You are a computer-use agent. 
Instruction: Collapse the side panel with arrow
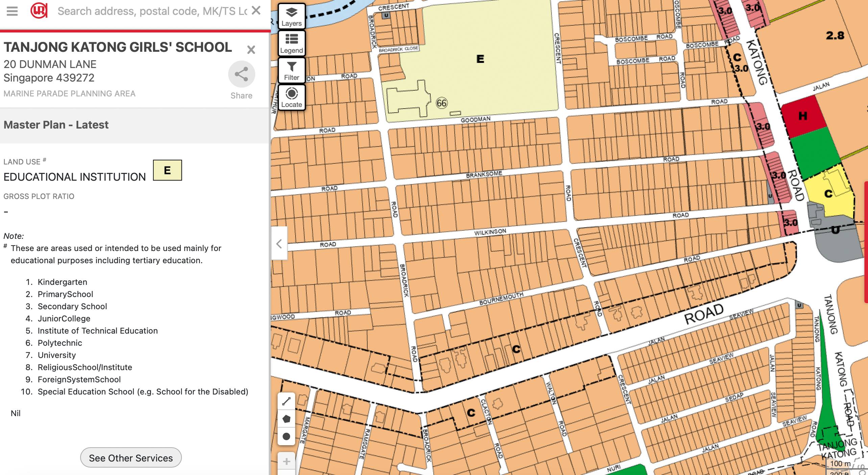(x=279, y=243)
